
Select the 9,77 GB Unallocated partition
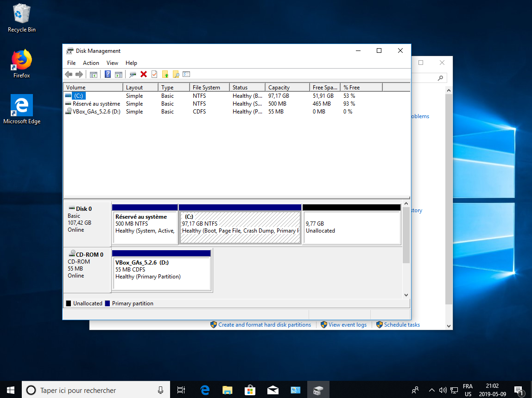click(x=351, y=227)
